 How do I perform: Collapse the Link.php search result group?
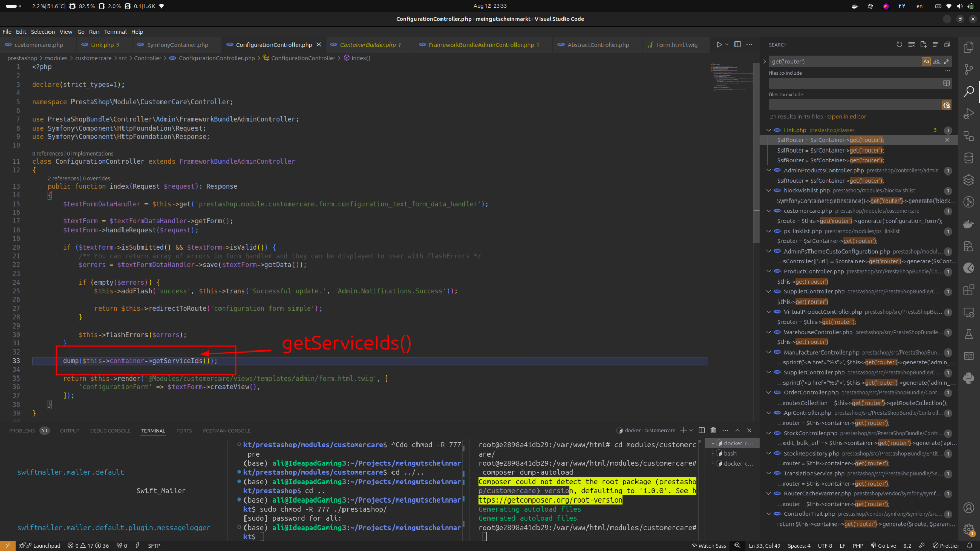[769, 130]
